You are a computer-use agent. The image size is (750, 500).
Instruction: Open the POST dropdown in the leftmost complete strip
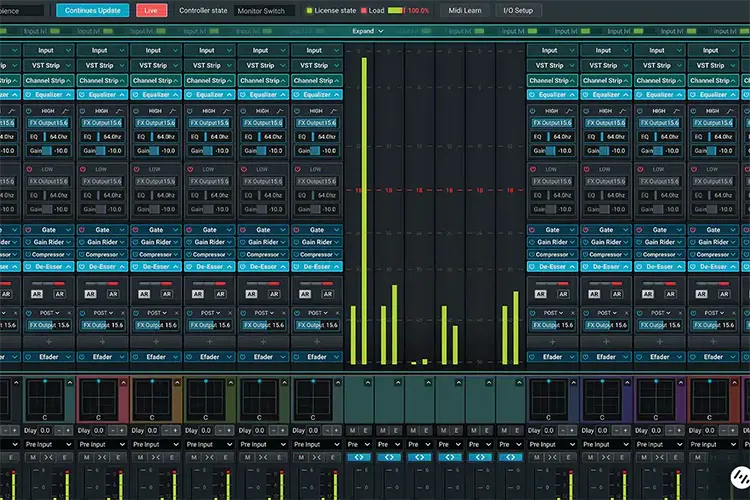[49, 313]
